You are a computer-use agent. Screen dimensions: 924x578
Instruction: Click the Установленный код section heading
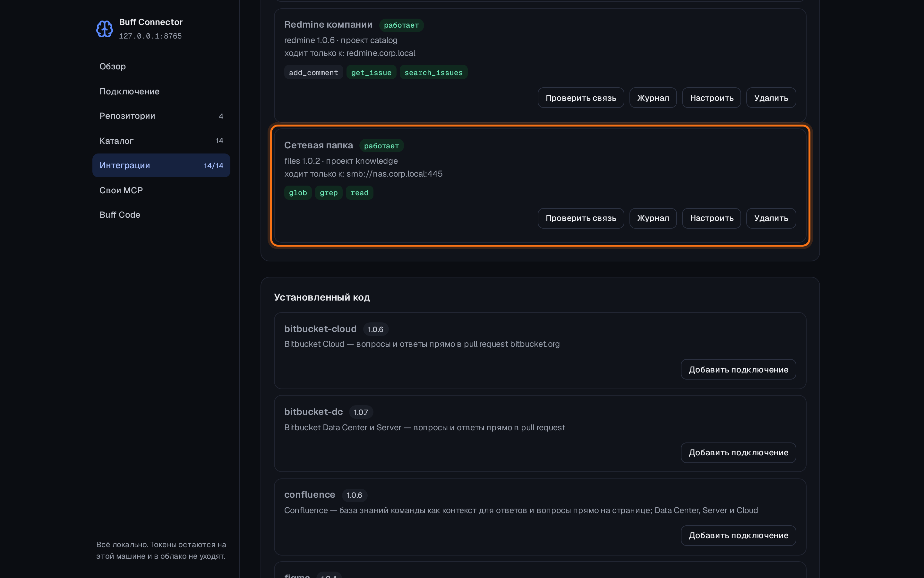pos(322,297)
